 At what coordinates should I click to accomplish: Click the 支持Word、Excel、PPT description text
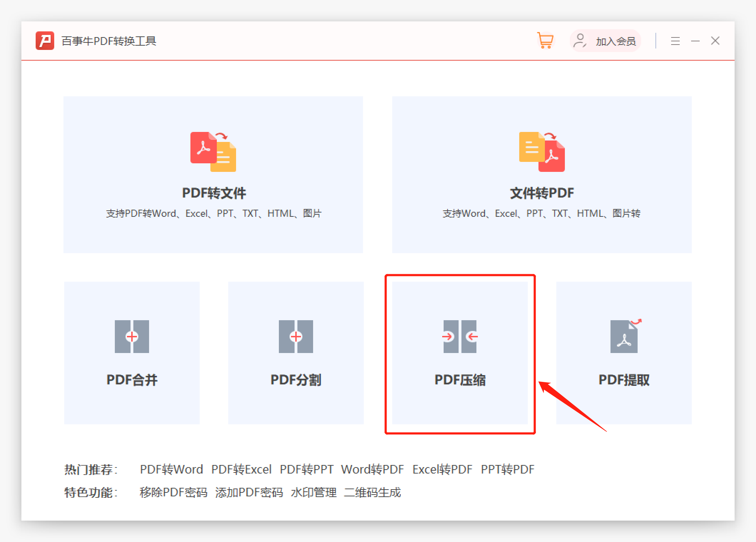click(x=542, y=214)
